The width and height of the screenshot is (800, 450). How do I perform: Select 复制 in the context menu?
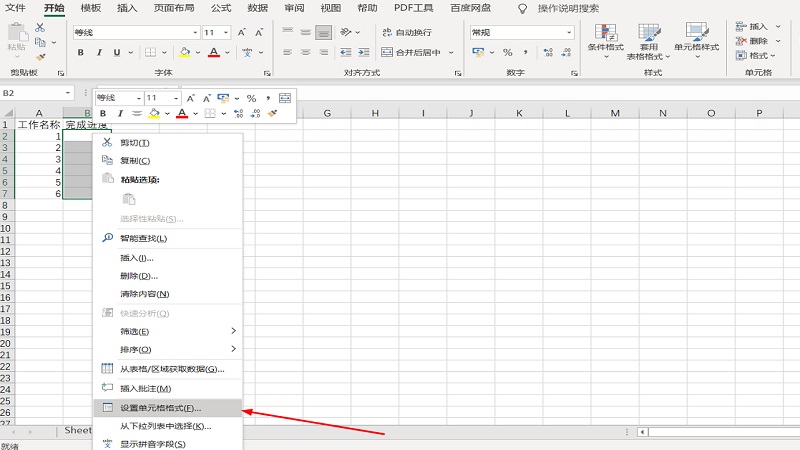tap(135, 160)
